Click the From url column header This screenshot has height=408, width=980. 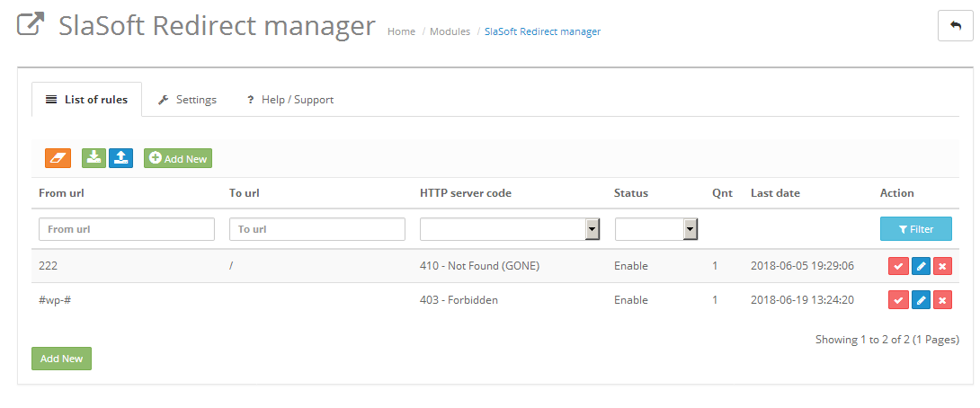[x=61, y=193]
